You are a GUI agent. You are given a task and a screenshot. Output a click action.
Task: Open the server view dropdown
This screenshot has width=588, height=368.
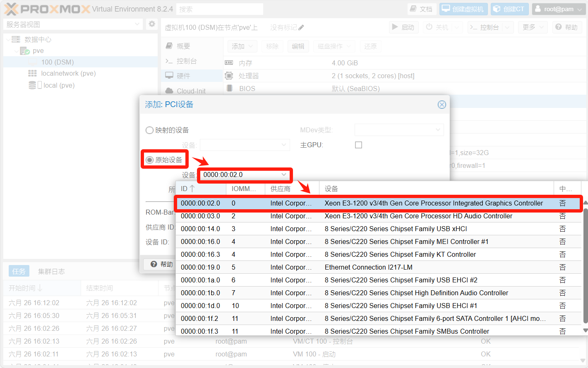click(x=73, y=24)
